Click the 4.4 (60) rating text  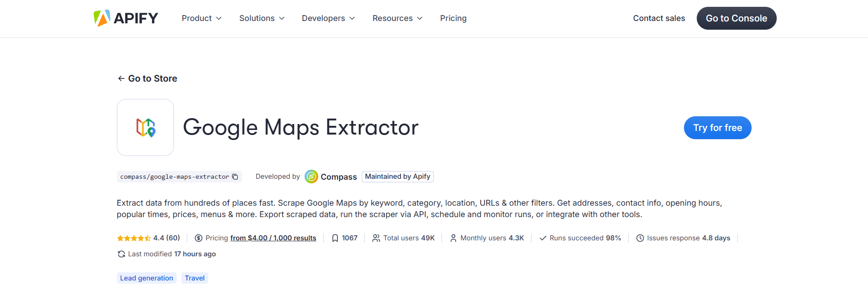(167, 238)
